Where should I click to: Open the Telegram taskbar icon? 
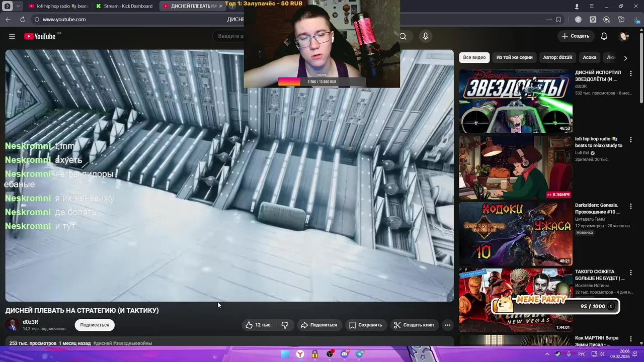360,354
